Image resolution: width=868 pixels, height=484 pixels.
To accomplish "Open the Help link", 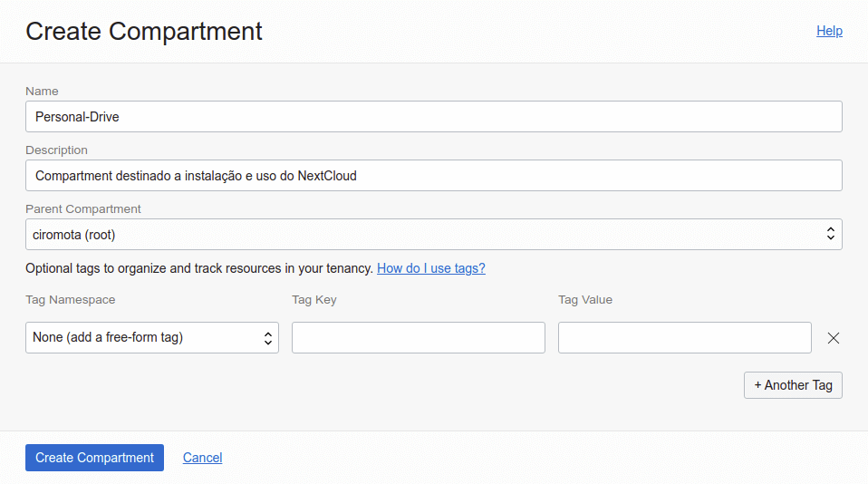I will [829, 31].
